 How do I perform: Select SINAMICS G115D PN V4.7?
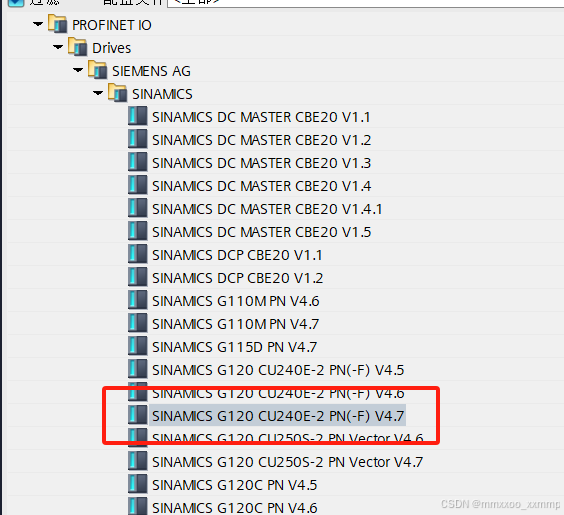point(235,347)
